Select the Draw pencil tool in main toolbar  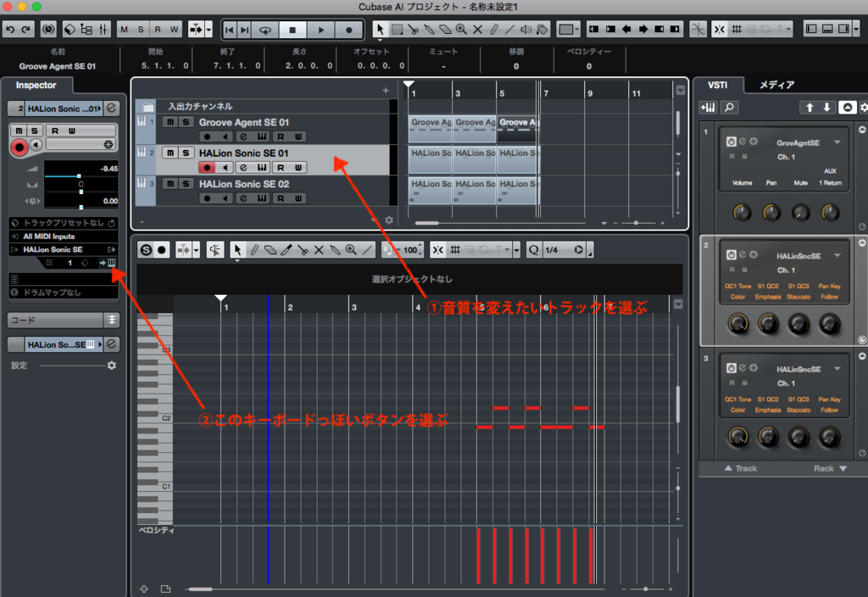click(x=494, y=30)
